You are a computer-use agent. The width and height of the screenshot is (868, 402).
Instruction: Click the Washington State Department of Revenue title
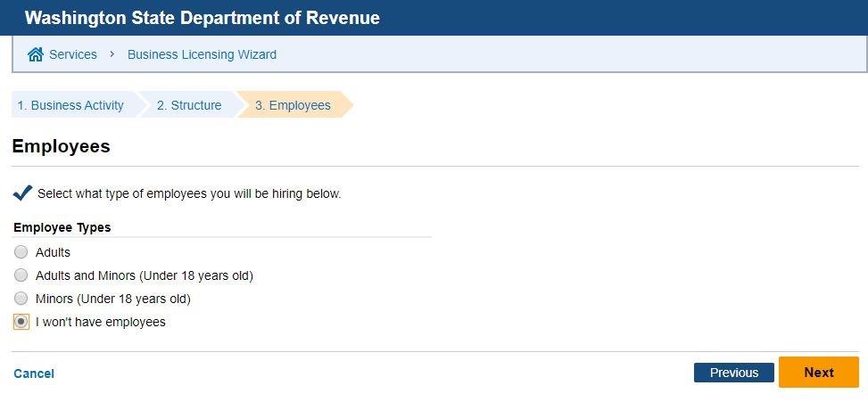(202, 18)
